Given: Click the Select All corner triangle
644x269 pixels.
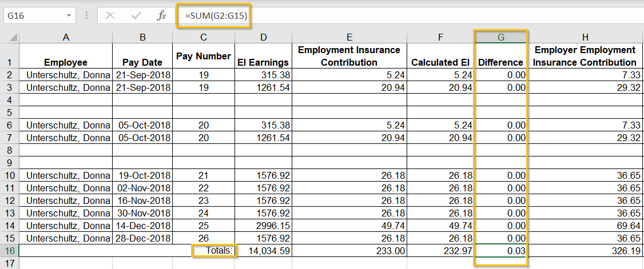Looking at the screenshot, I should 13,37.
